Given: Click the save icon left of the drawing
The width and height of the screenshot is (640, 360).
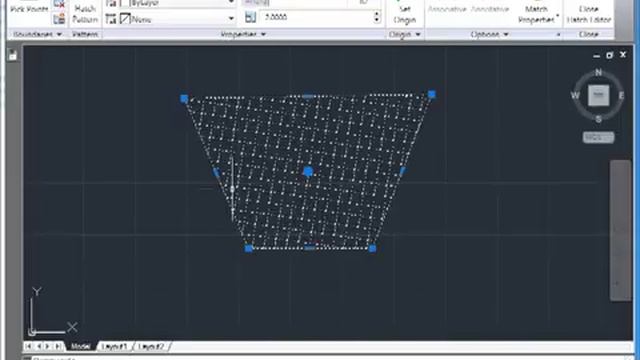Looking at the screenshot, I should (12, 55).
